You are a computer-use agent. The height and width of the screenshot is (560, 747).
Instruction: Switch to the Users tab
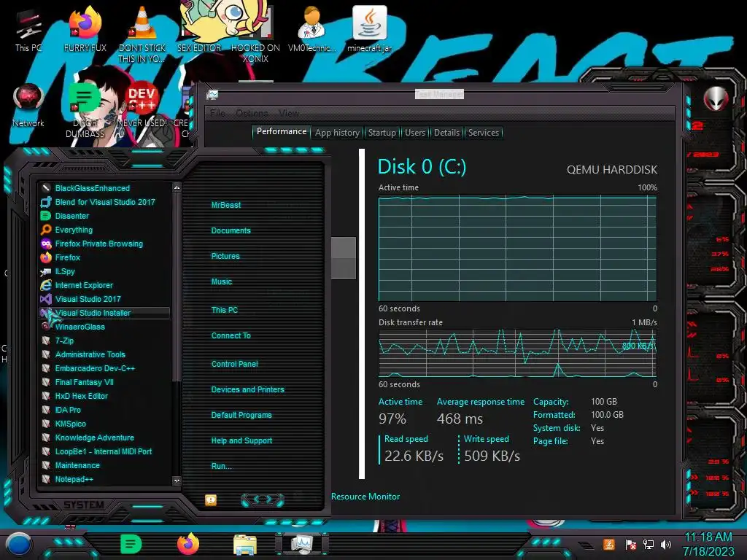tap(414, 133)
